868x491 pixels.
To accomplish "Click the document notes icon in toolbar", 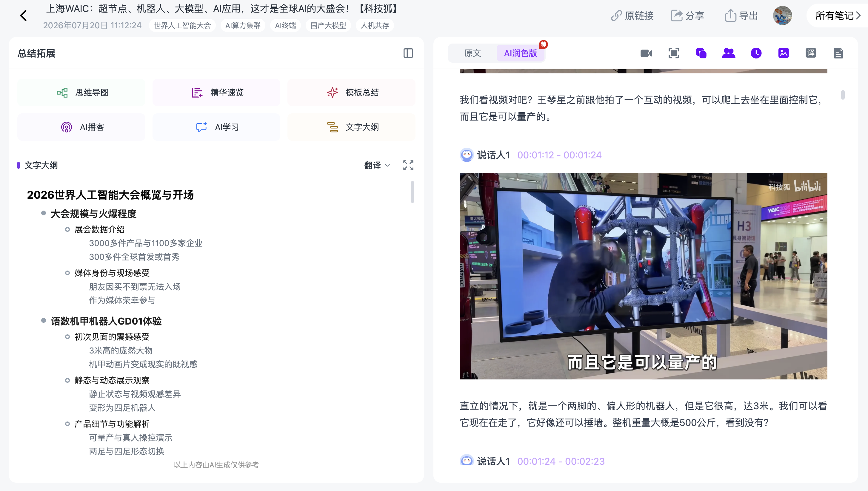I will click(x=838, y=53).
